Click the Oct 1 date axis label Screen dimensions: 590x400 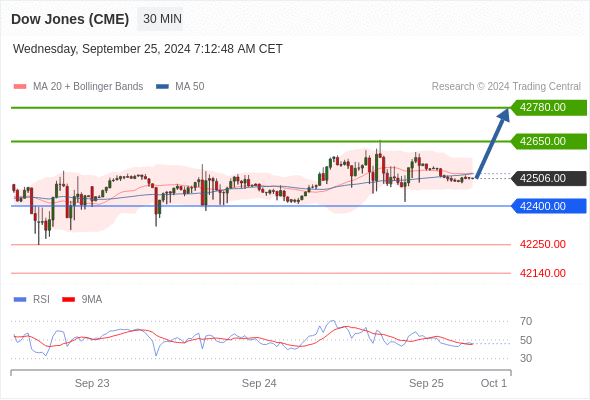click(x=494, y=383)
